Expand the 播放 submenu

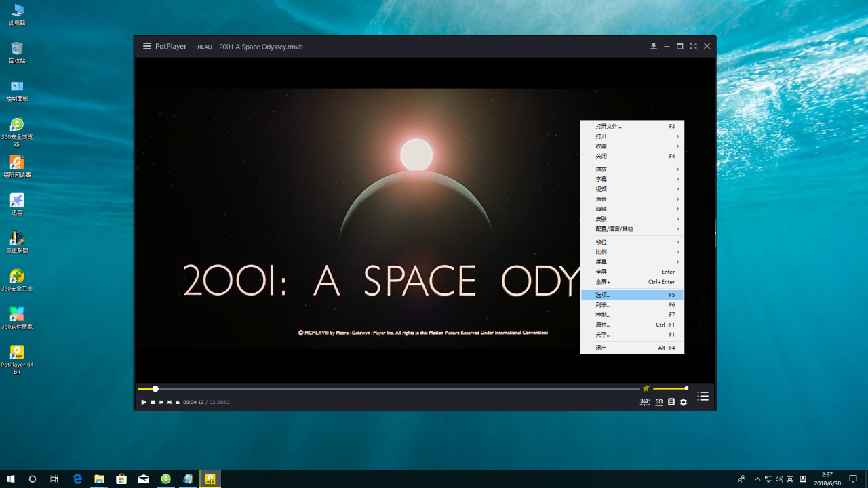click(x=632, y=169)
